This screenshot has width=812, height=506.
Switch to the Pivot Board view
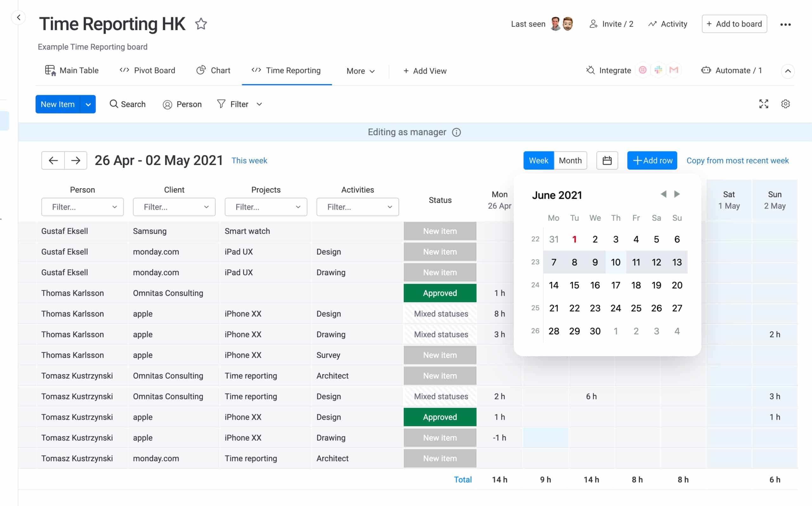(147, 70)
